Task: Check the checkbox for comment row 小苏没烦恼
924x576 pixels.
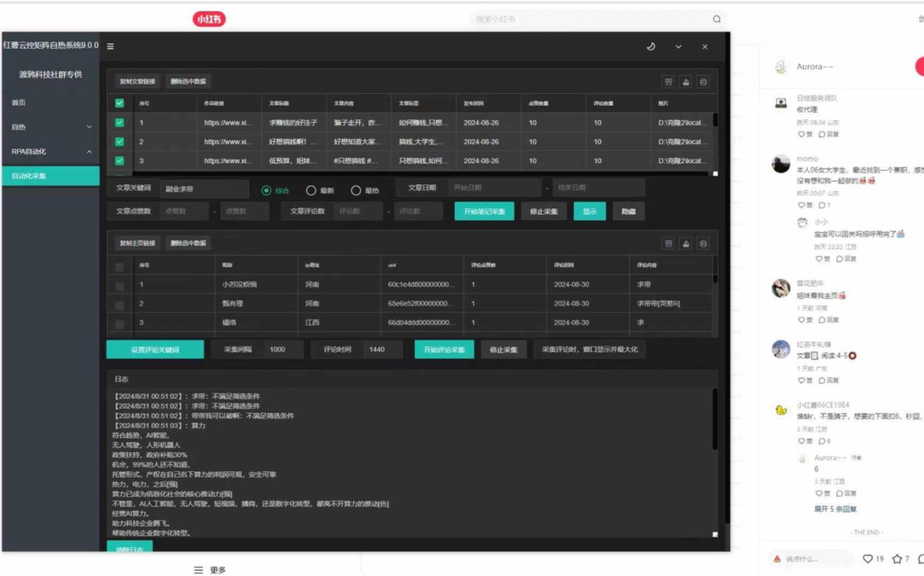Action: pos(120,285)
